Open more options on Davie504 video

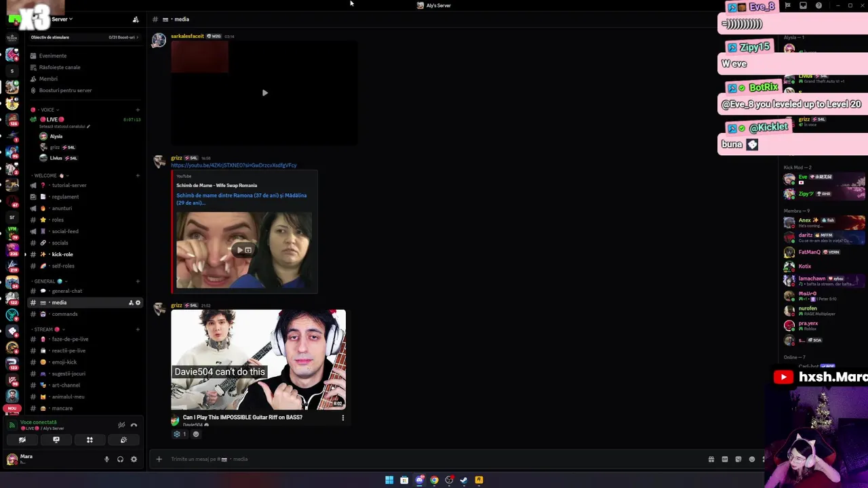342,418
